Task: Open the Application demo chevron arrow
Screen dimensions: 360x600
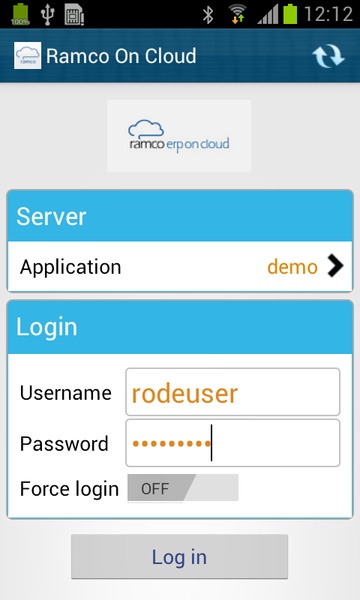Action: point(335,266)
